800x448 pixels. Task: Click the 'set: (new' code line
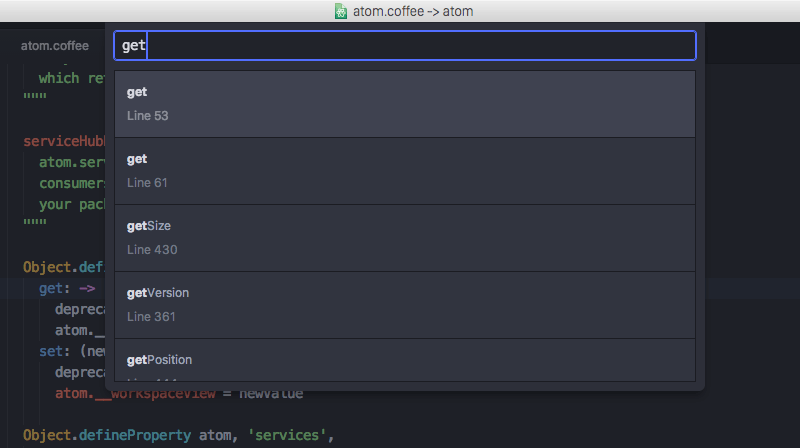pos(70,351)
